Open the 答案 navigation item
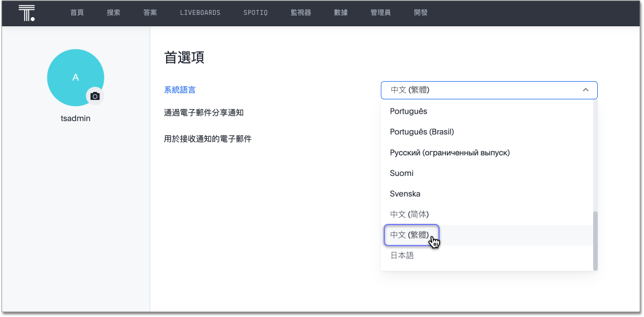This screenshot has width=644, height=317. (150, 13)
